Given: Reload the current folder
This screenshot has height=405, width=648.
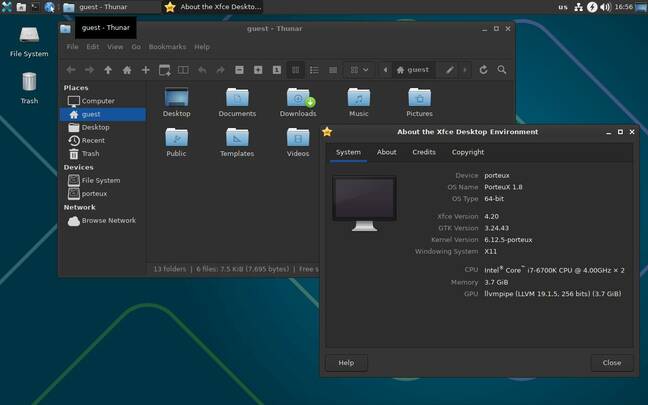Looking at the screenshot, I should coord(483,70).
